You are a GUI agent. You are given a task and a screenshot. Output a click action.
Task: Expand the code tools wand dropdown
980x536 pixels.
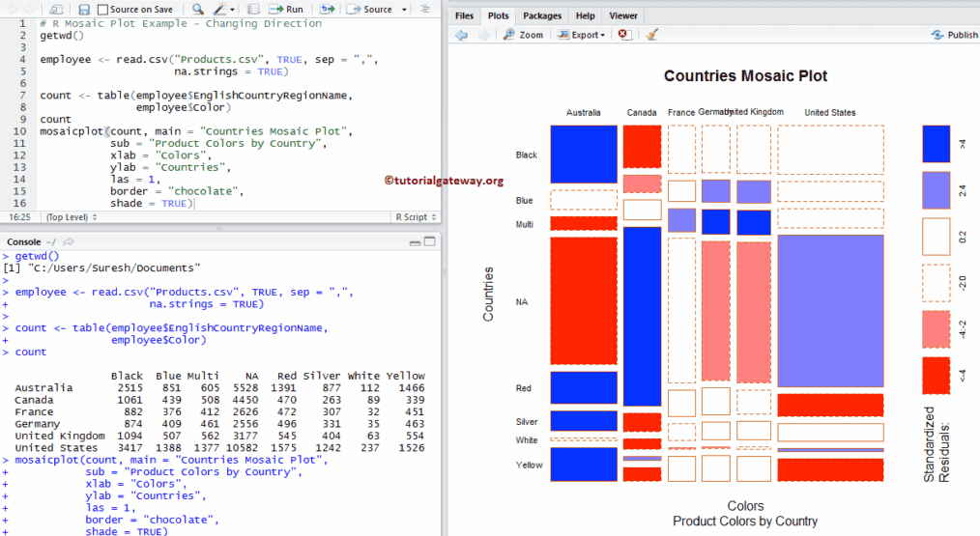(233, 10)
